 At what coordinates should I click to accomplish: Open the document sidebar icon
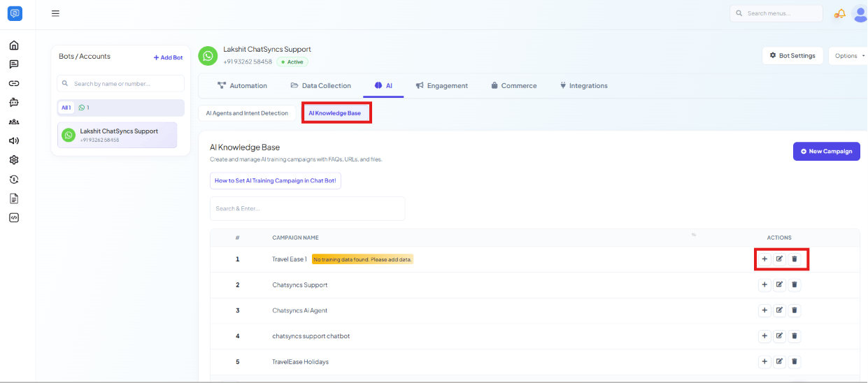[14, 198]
